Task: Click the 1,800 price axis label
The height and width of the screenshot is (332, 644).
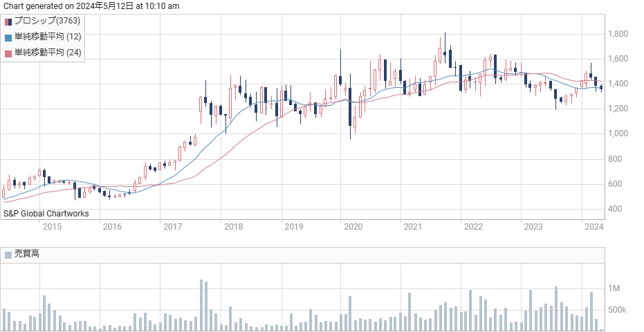Action: 618,34
